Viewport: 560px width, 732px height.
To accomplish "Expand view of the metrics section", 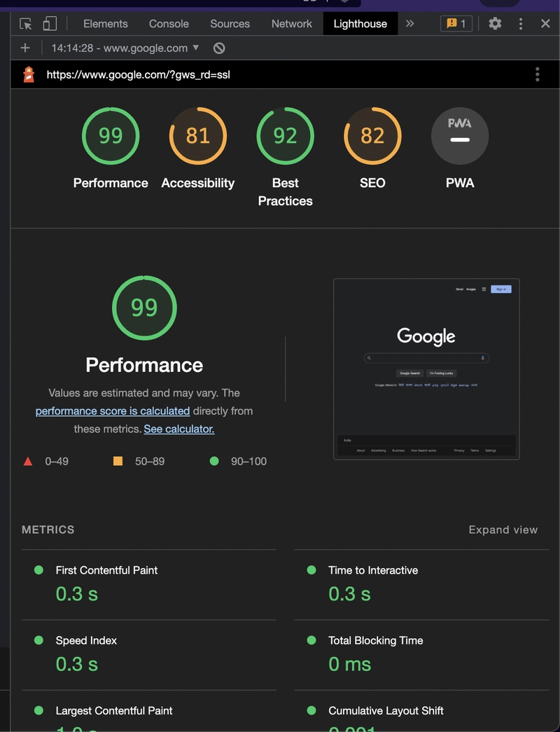I will click(x=503, y=530).
